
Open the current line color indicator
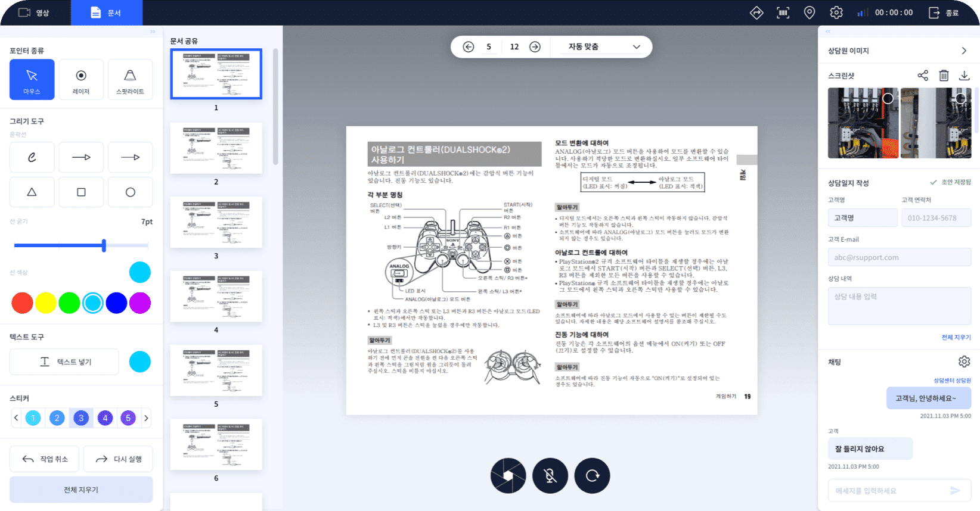click(x=140, y=272)
